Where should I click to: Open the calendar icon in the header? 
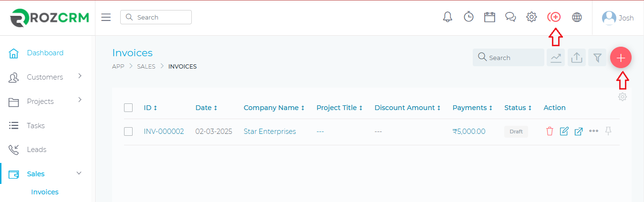(489, 17)
